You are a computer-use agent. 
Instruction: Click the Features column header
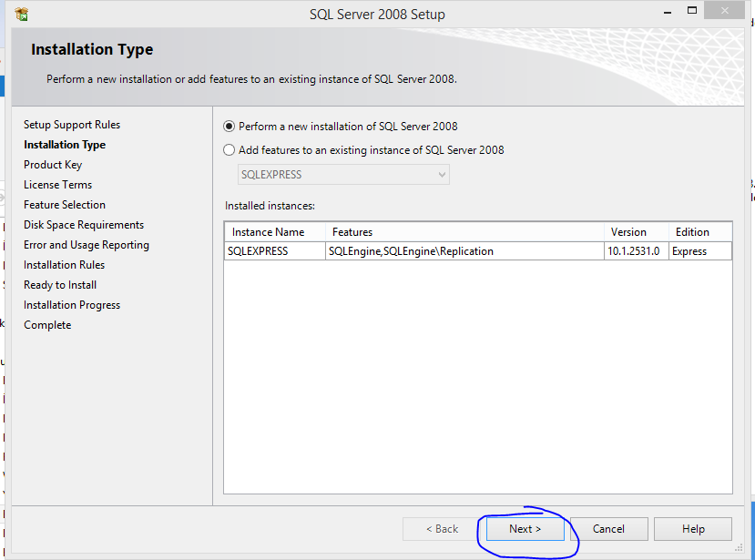coord(464,231)
